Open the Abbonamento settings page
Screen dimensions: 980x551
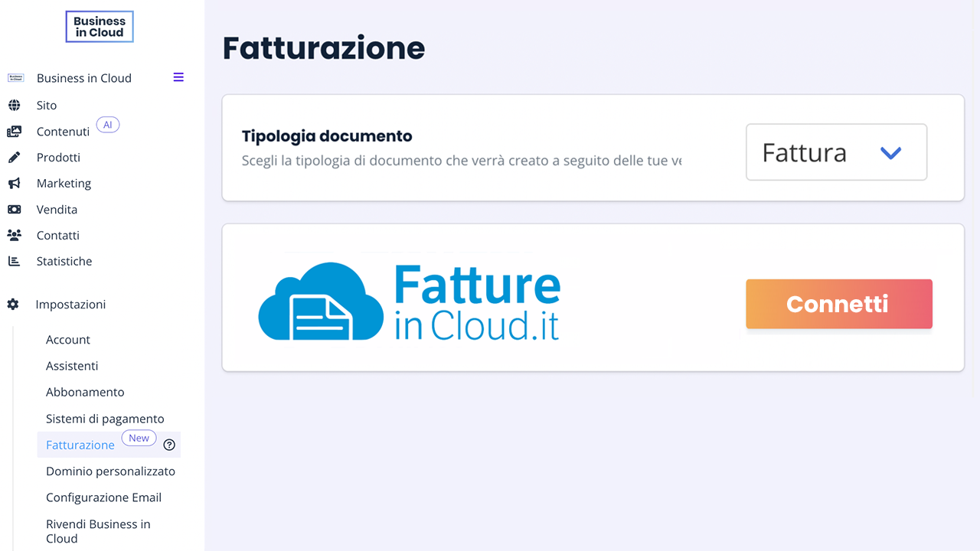[85, 392]
